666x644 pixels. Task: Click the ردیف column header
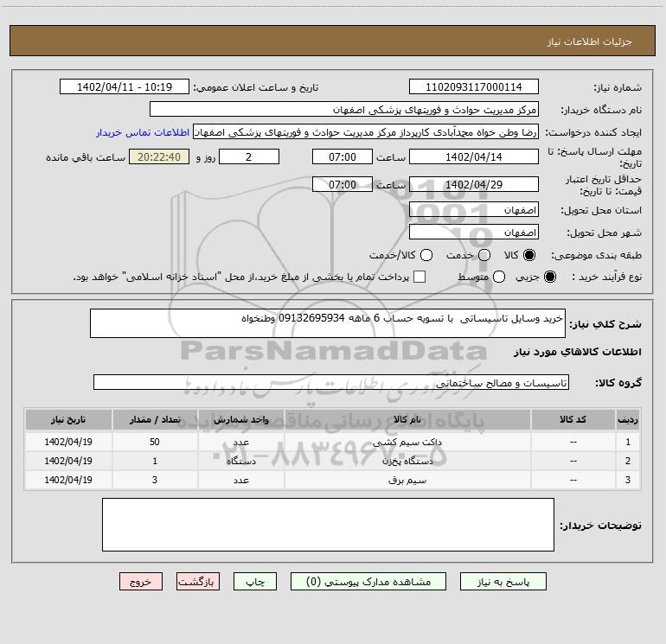coord(628,420)
